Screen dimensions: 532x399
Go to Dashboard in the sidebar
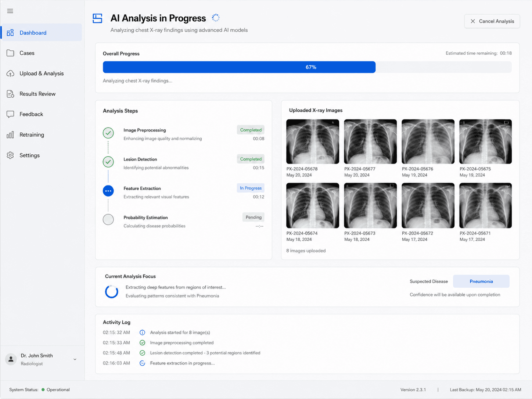[41, 33]
